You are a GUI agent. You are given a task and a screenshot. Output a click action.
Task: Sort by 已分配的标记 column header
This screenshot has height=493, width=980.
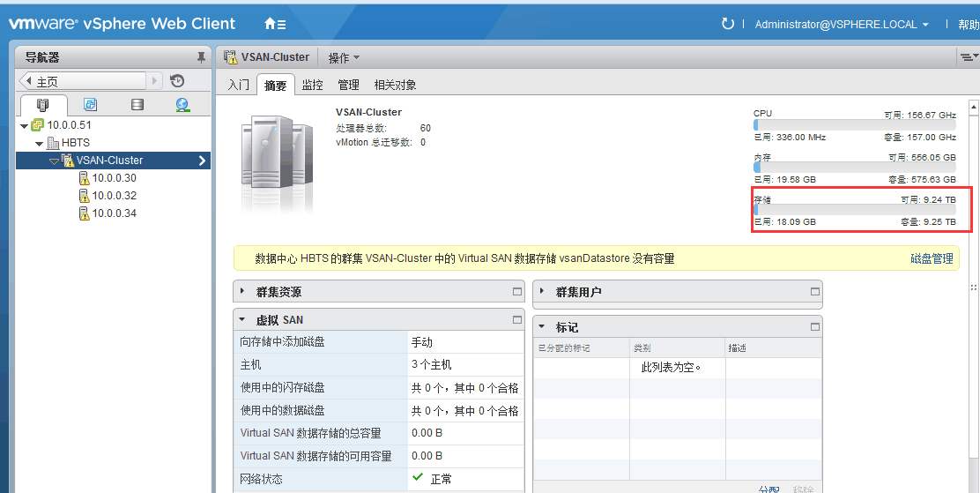coord(582,347)
